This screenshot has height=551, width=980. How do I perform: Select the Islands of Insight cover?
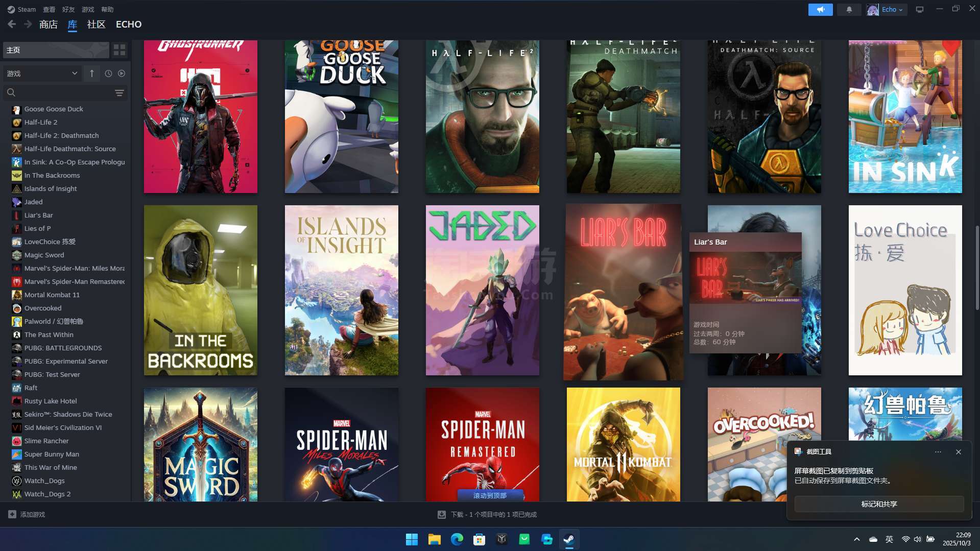click(341, 290)
